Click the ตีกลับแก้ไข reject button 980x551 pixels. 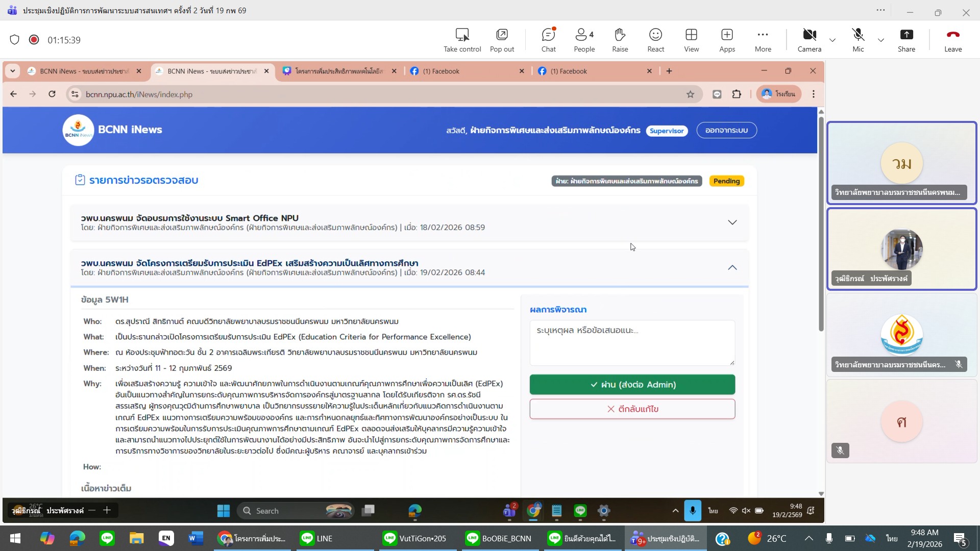632,409
